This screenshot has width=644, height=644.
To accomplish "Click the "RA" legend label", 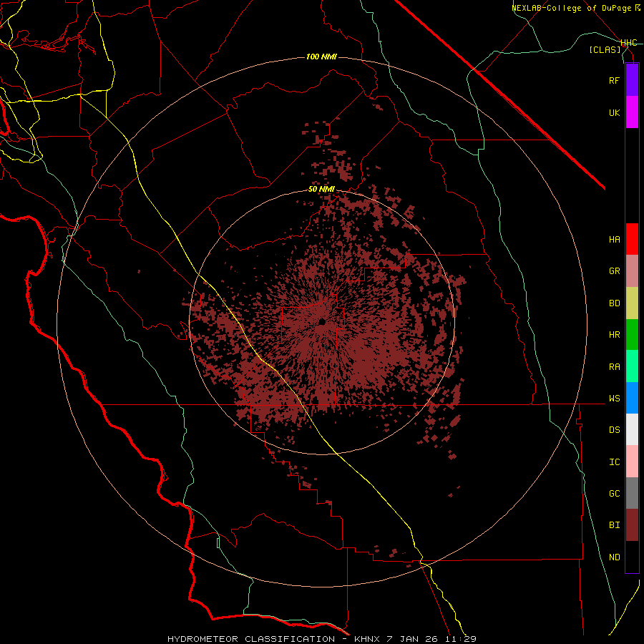I will pos(614,366).
